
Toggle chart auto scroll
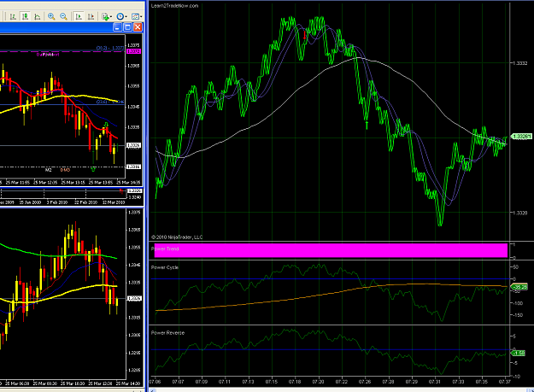click(x=79, y=16)
